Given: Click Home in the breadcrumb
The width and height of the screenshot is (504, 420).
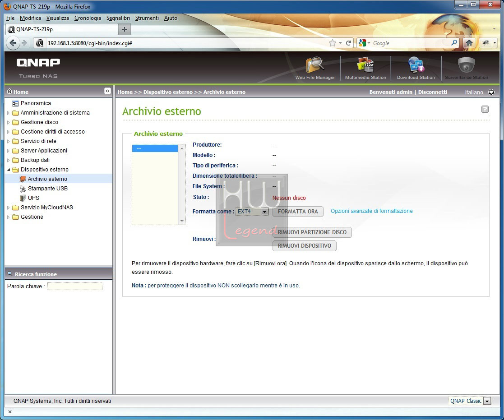Looking at the screenshot, I should pos(125,92).
